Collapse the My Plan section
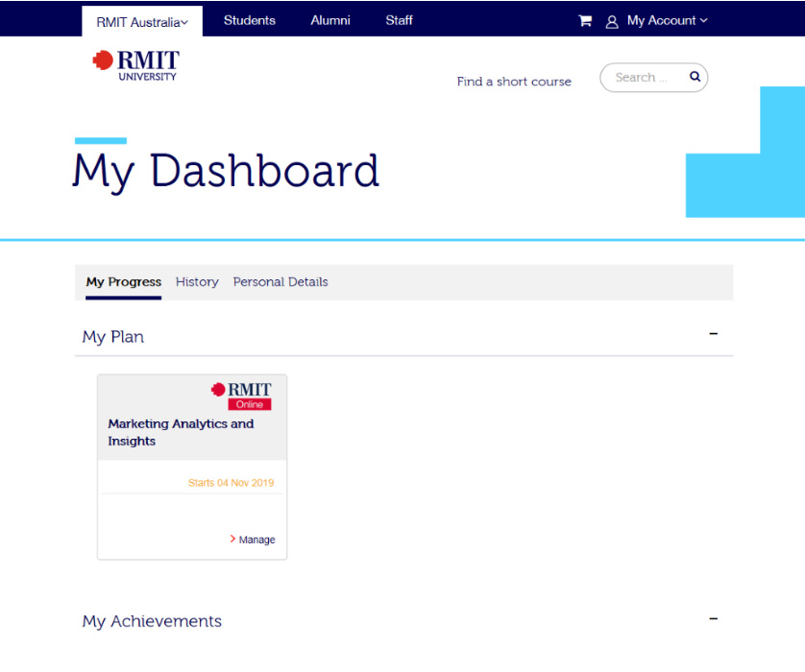805x672 pixels. pyautogui.click(x=713, y=332)
